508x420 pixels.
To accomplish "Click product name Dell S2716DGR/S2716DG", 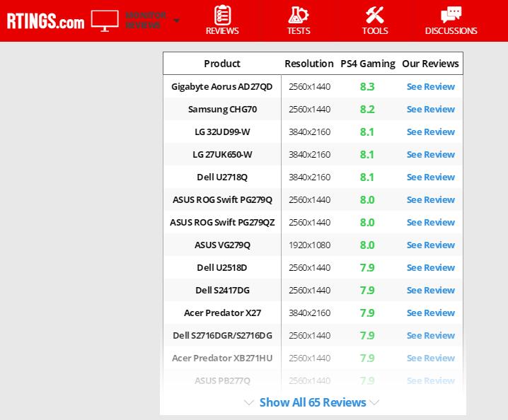I will tap(222, 335).
